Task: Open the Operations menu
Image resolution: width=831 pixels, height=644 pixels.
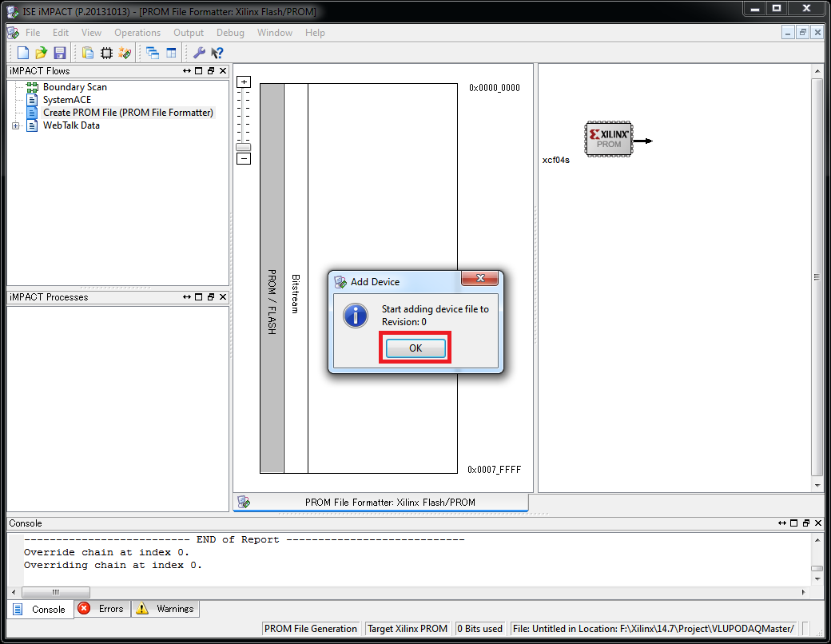Action: point(137,33)
